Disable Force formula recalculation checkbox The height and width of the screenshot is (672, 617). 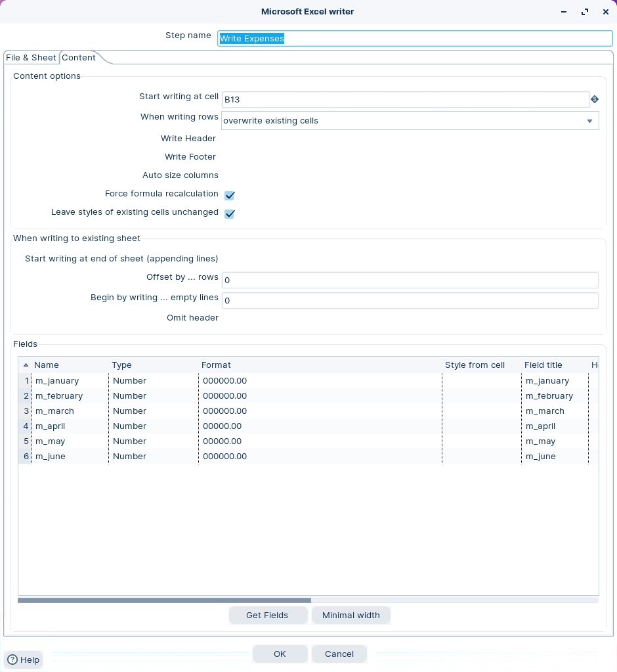tap(230, 195)
